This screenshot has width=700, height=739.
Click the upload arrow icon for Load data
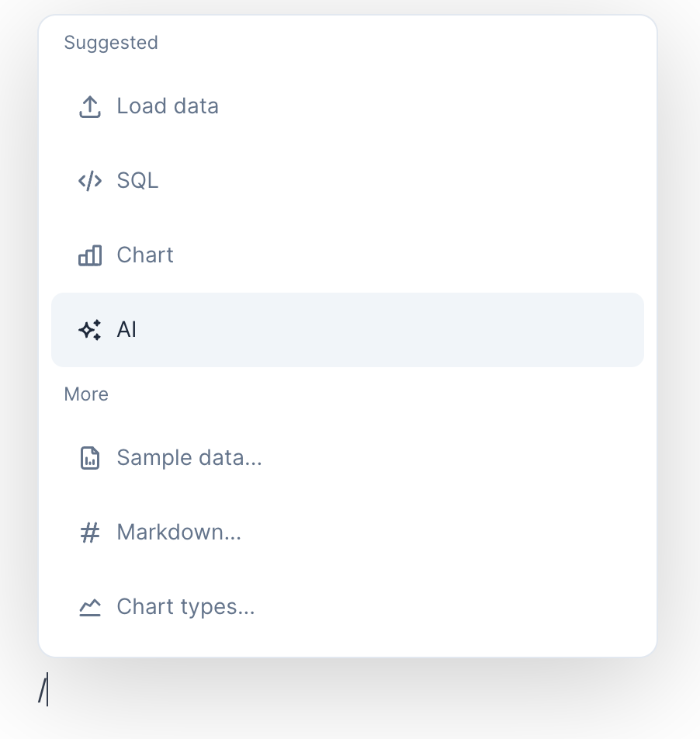tap(90, 106)
